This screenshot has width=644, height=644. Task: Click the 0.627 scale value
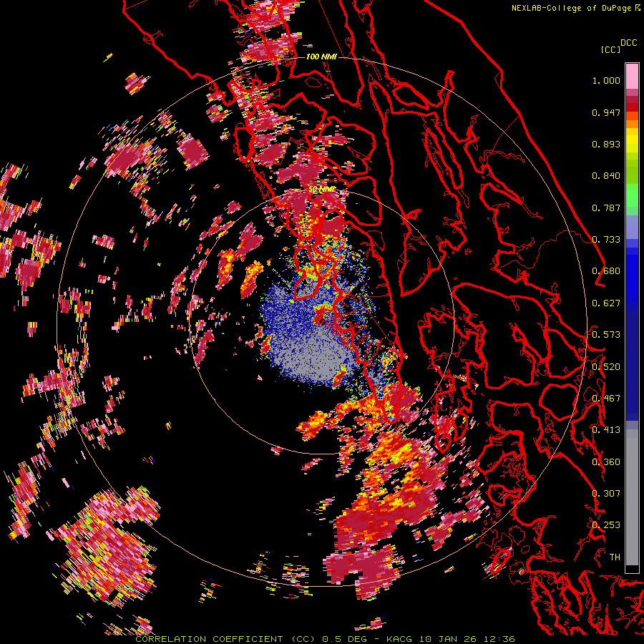point(606,303)
